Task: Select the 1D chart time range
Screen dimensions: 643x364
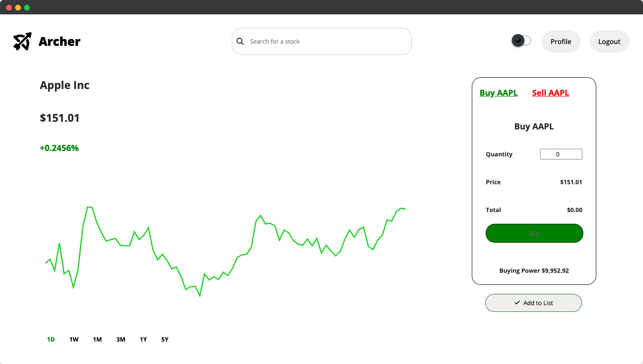Action: (51, 339)
